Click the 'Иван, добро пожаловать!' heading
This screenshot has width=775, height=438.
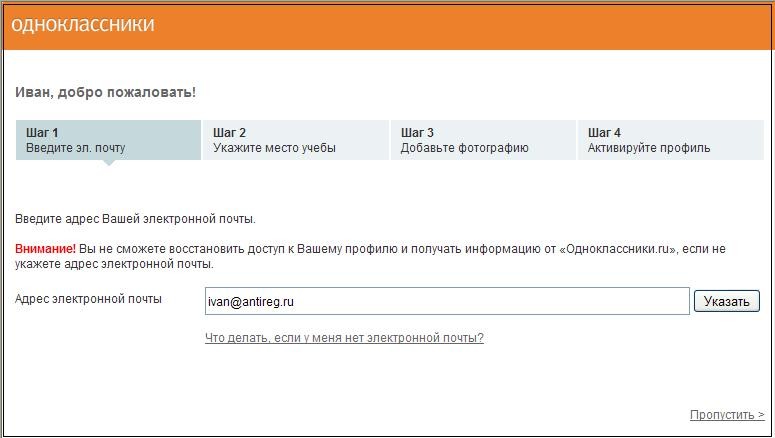(105, 92)
